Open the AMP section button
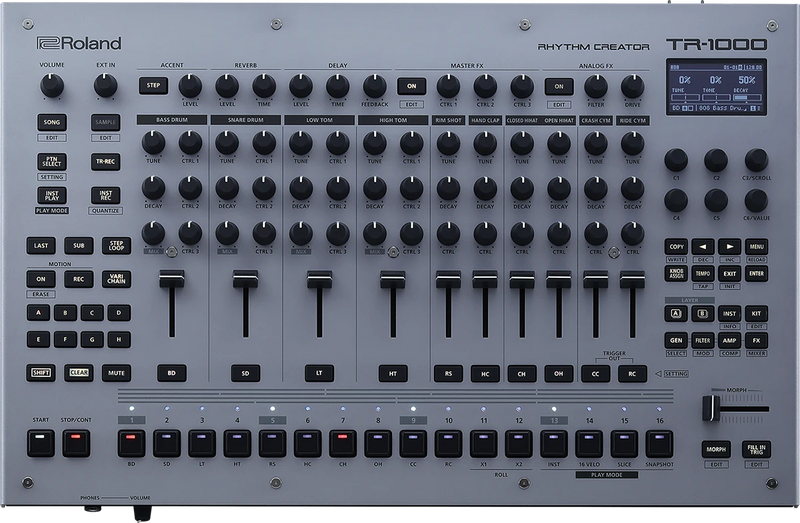Screen dimensions: 800x523 click(730, 341)
